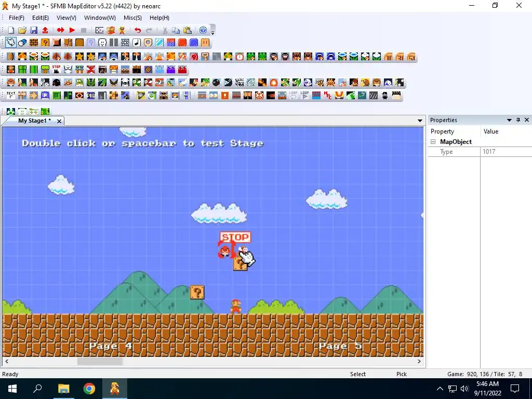Open the Misc(S) menu
The width and height of the screenshot is (532, 399).
tap(132, 18)
